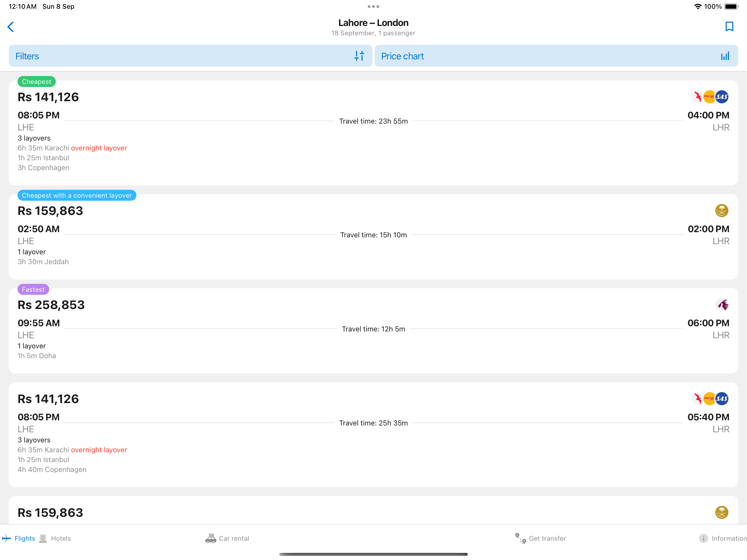Select the Fastest badge

click(33, 289)
